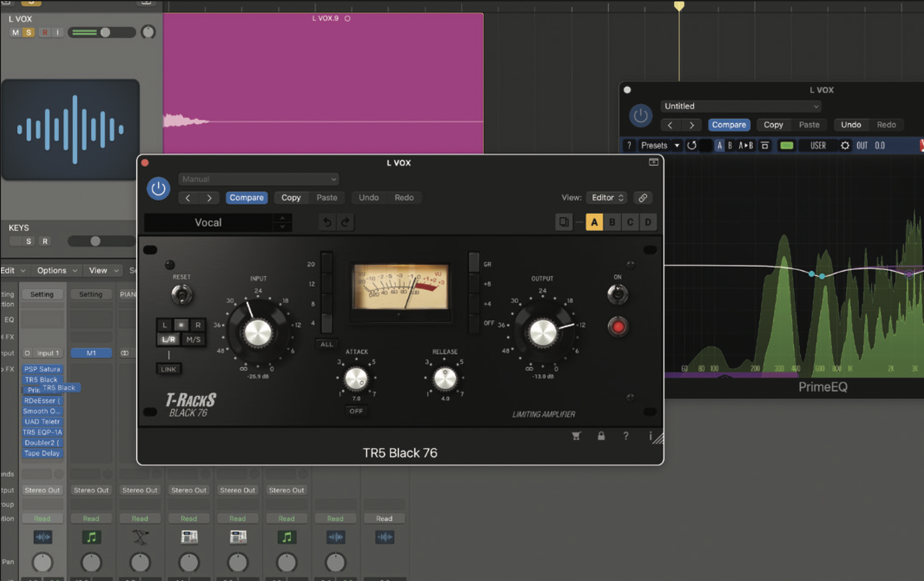924x581 pixels.
Task: Click the lock icon in the Black 76 footer
Action: click(601, 436)
